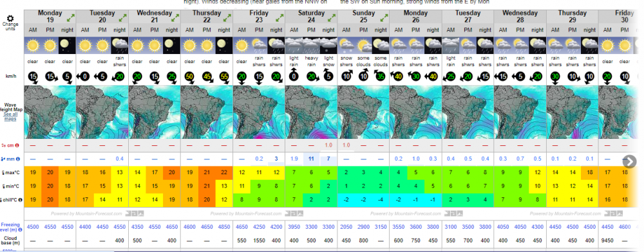The width and height of the screenshot is (644, 252).
Task: Open Saturday 24 PM wave height map
Action: (311, 112)
